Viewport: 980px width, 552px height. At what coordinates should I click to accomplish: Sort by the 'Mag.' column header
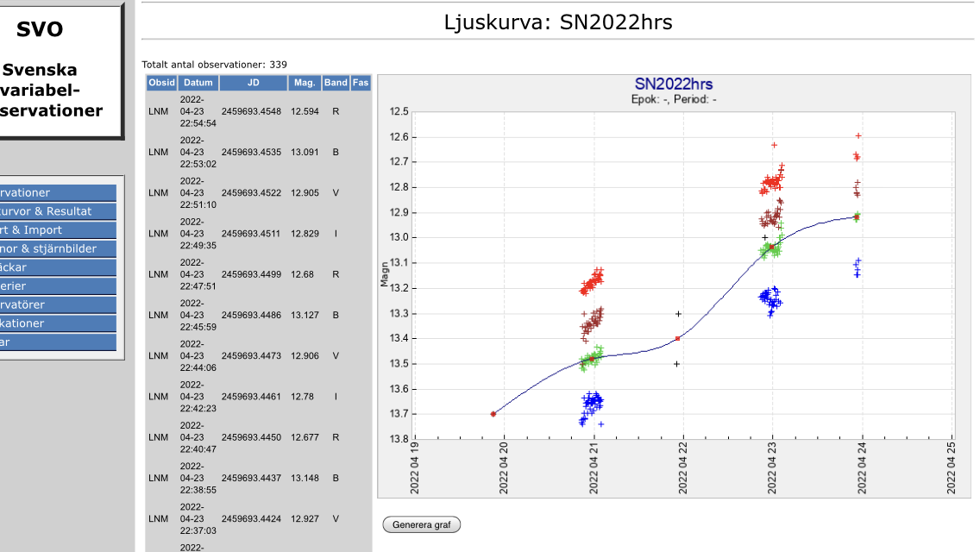pos(305,83)
